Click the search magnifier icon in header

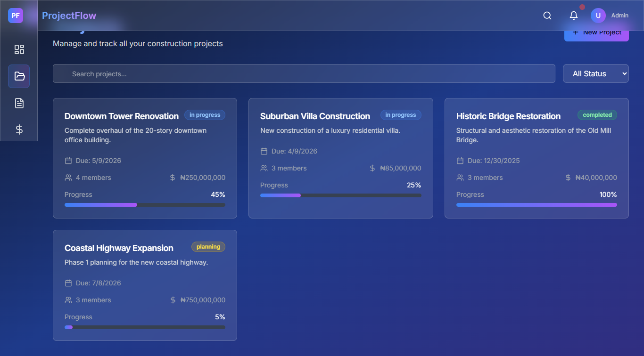coord(547,16)
